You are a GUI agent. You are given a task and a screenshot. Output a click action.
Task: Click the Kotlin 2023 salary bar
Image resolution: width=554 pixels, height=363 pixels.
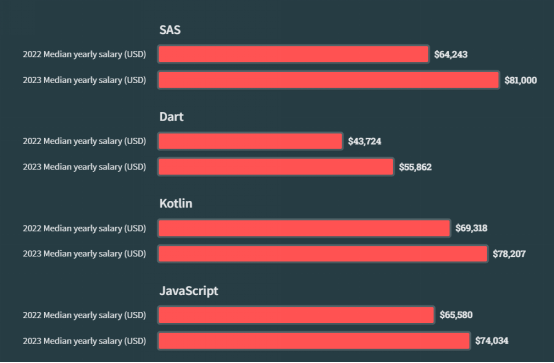click(x=323, y=254)
